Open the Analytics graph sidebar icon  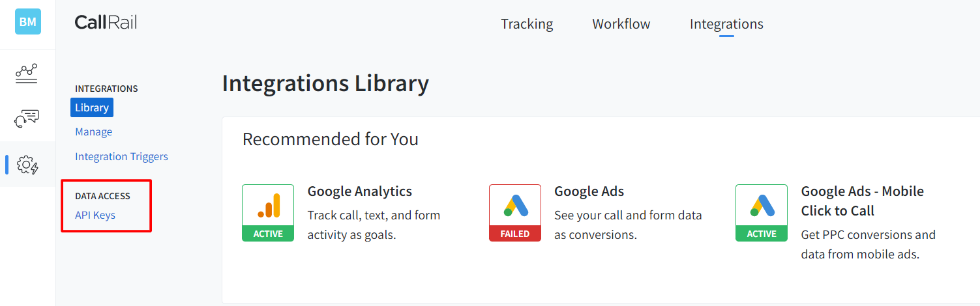point(27,74)
